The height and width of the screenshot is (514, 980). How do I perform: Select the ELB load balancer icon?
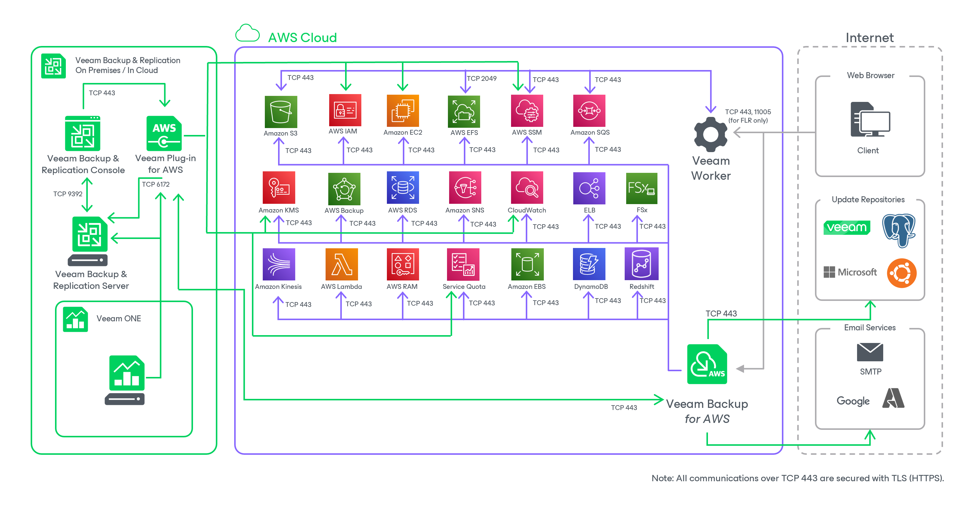[x=589, y=188]
